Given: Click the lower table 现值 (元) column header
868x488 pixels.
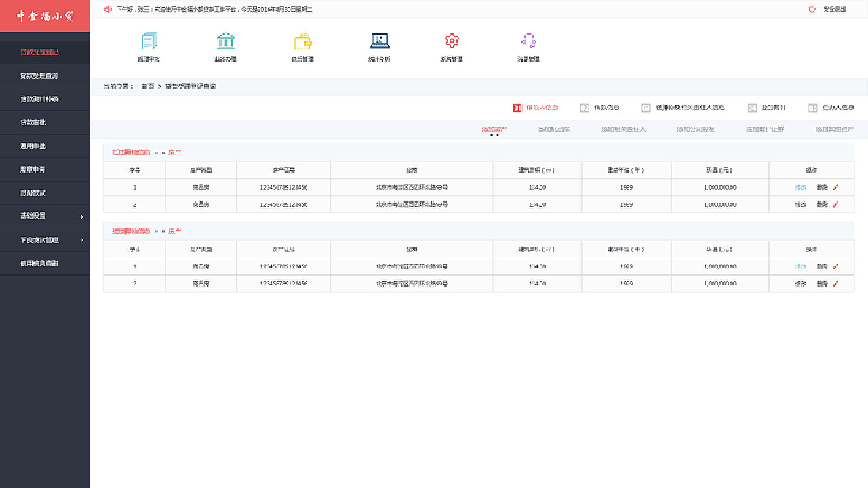Looking at the screenshot, I should 720,249.
